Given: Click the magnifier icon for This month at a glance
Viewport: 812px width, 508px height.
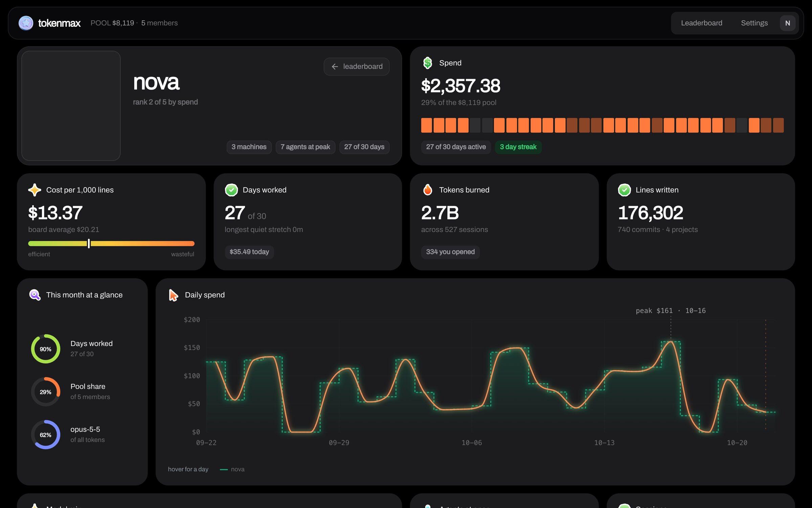Looking at the screenshot, I should tap(35, 295).
